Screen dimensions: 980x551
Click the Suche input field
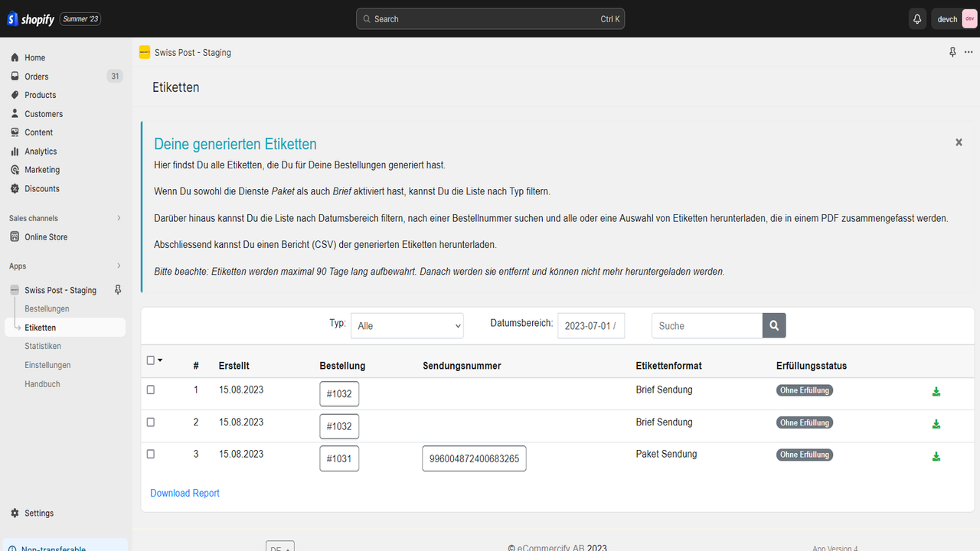click(x=707, y=325)
